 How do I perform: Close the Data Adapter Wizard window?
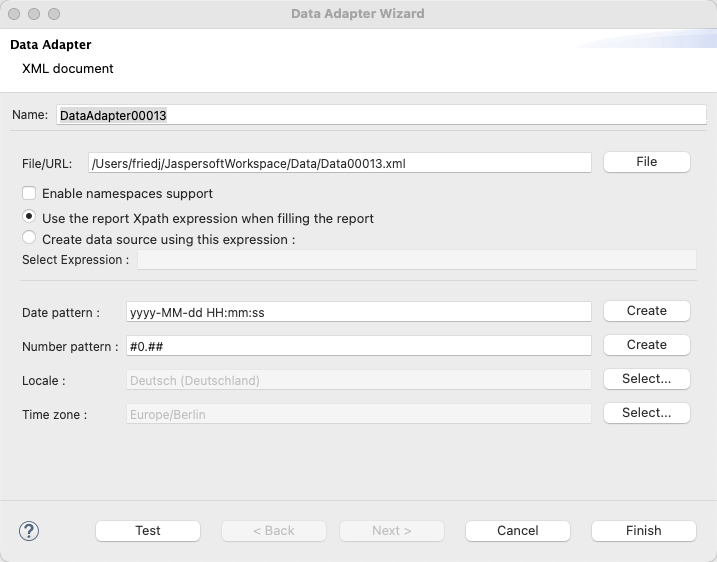coord(14,14)
